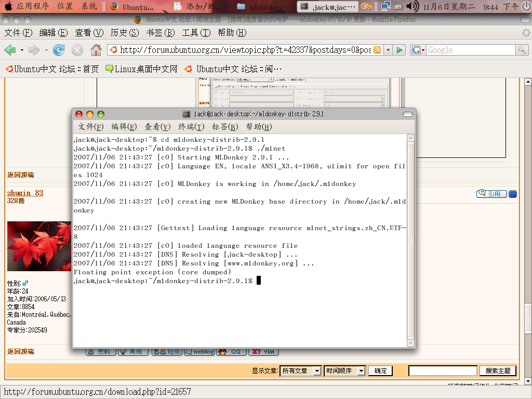The width and height of the screenshot is (532, 399).
Task: Click the Firefox stop loading button
Action: pos(77,50)
